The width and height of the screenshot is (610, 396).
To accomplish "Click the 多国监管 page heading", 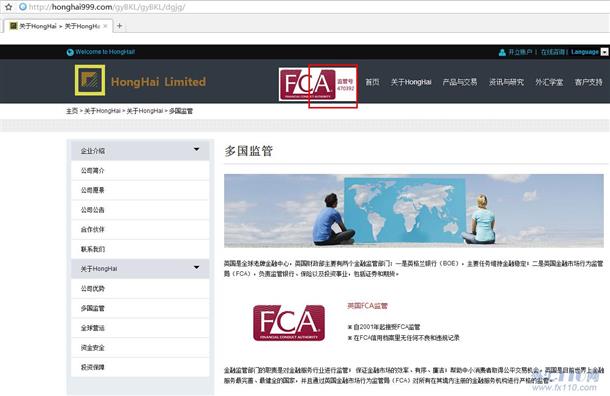I will click(x=248, y=151).
